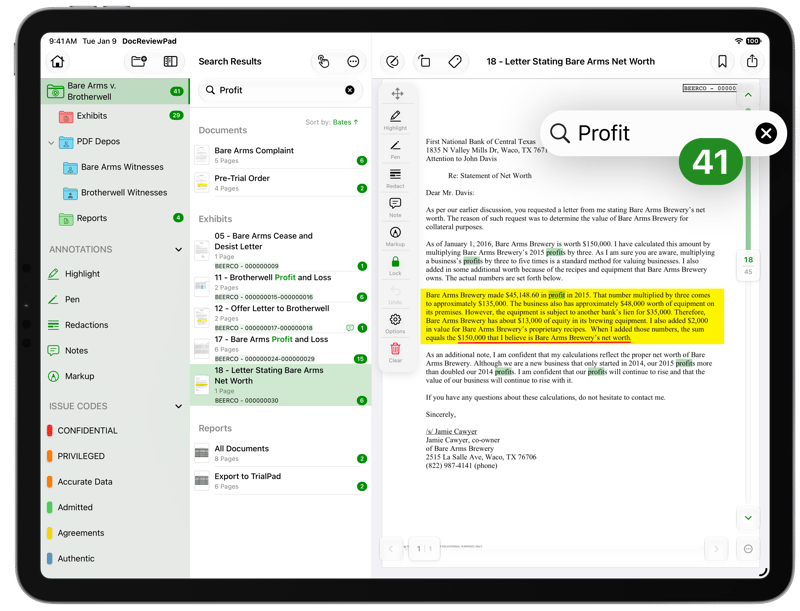Screen dimensions: 800x611
Task: Open the Pre-Trial Order document
Action: click(x=281, y=183)
